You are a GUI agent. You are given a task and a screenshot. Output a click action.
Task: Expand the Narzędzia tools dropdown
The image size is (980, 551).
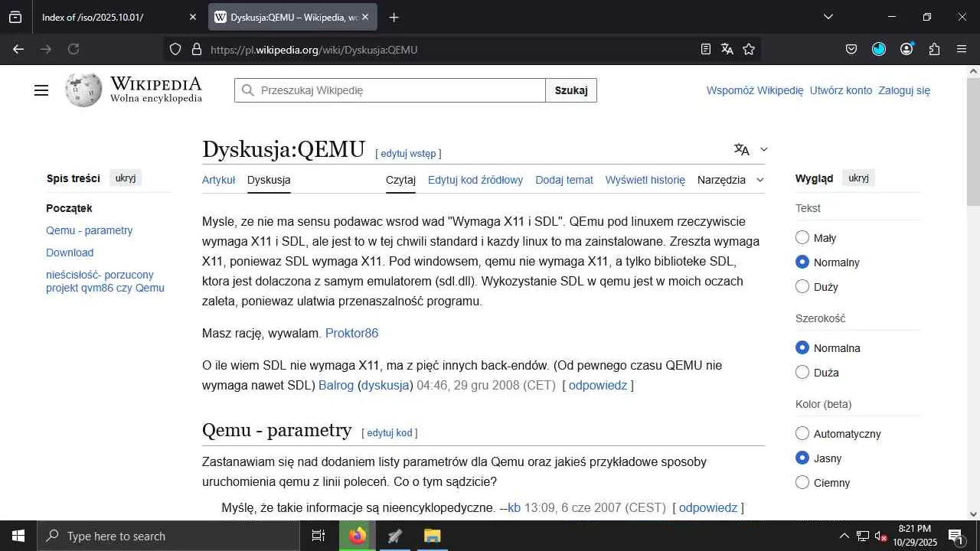[x=730, y=180]
